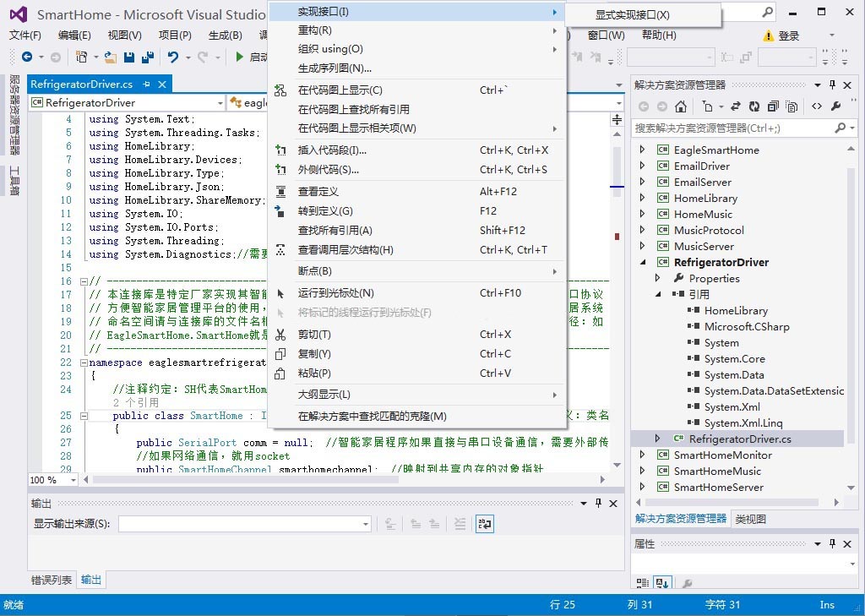The height and width of the screenshot is (616, 865).
Task: Collapse the 引用 references node
Action: click(x=658, y=294)
